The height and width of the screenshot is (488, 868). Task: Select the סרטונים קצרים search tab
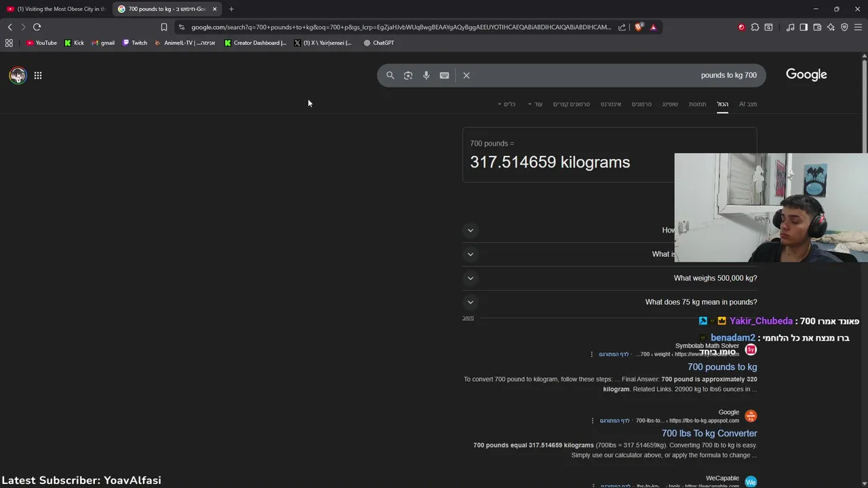click(571, 104)
